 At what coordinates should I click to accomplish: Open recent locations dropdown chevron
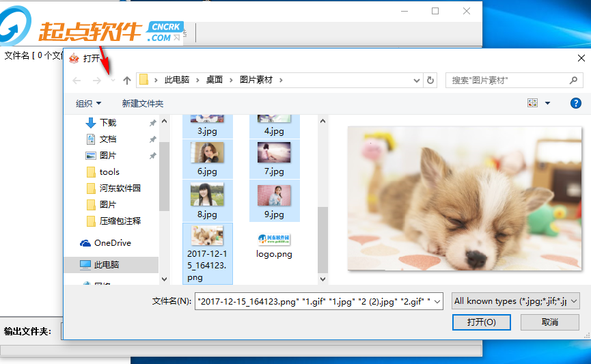pyautogui.click(x=113, y=81)
